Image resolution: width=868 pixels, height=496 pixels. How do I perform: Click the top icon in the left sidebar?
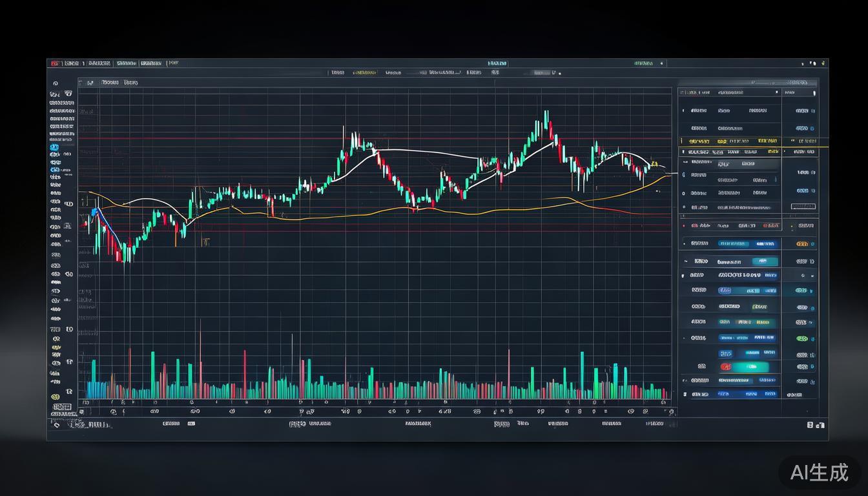pos(56,83)
